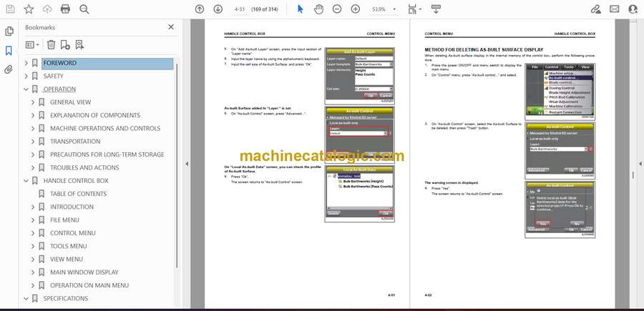644x311 pixels.
Task: Add document to starred favorites
Action: (29, 9)
